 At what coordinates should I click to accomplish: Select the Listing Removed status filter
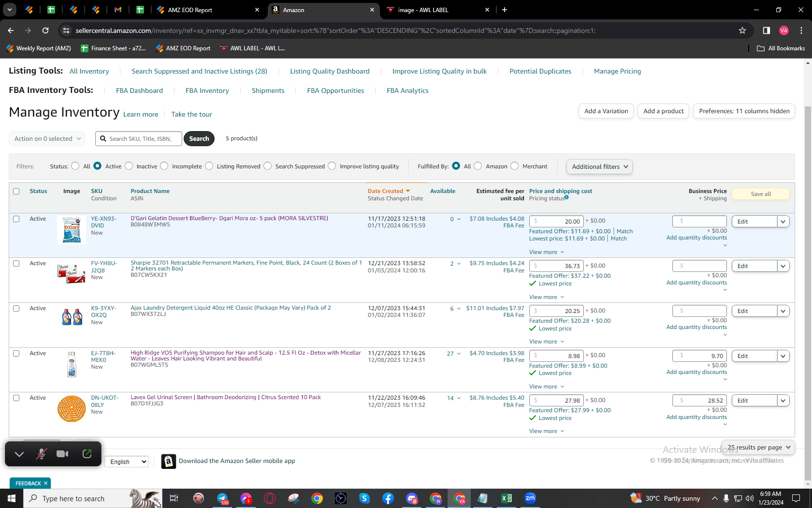coord(209,166)
